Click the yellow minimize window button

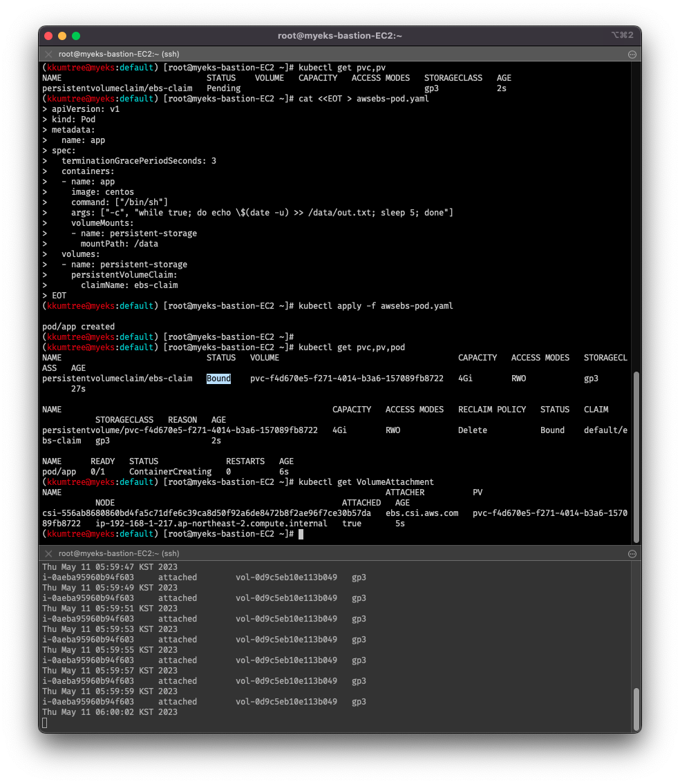tap(62, 36)
